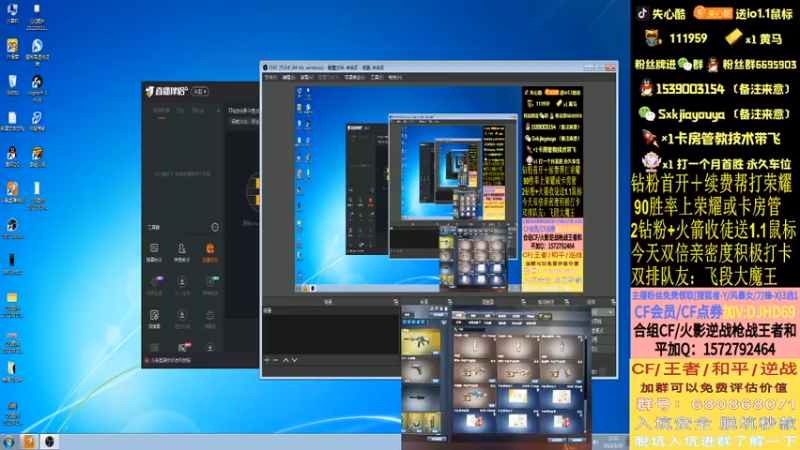Open the 穿越火线 game desktop icon
800x450 pixels.
[37, 157]
